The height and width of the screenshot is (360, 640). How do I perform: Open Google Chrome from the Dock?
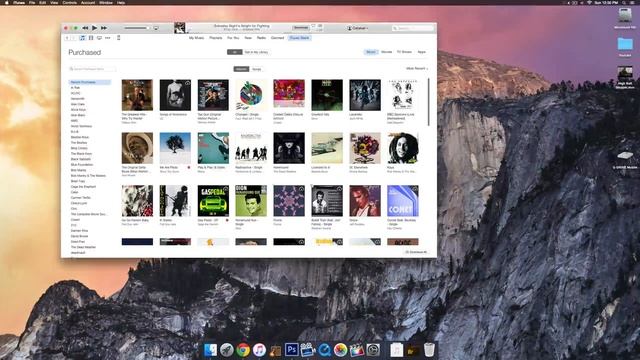click(243, 350)
